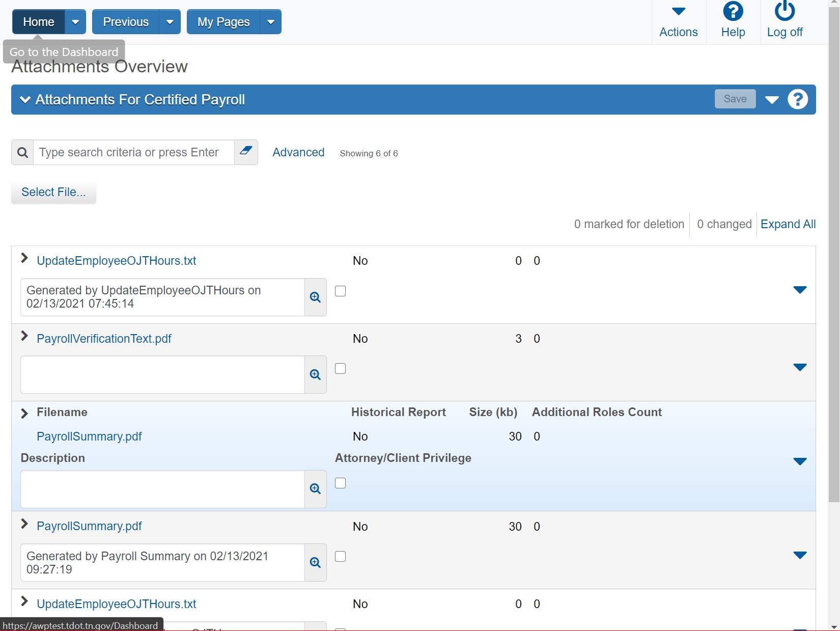Screen dimensions: 840x631
Task: Open component help question mark in blue header
Action: pos(798,99)
